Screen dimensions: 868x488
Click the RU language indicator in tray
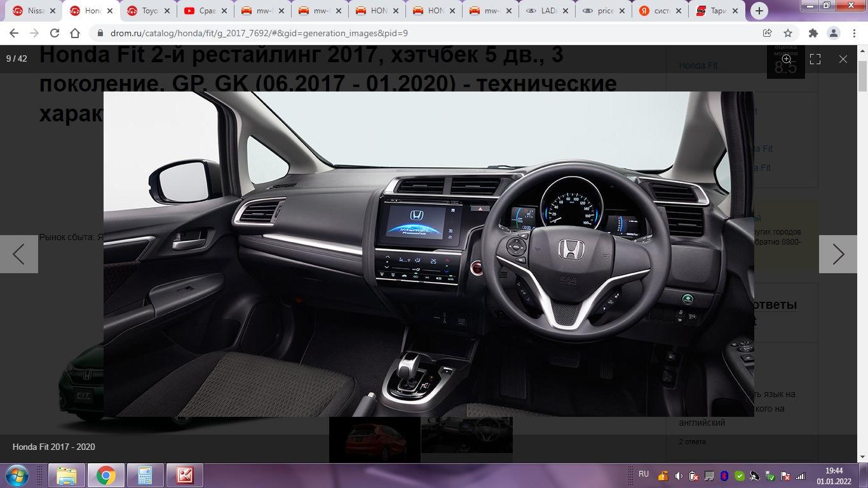pos(643,474)
